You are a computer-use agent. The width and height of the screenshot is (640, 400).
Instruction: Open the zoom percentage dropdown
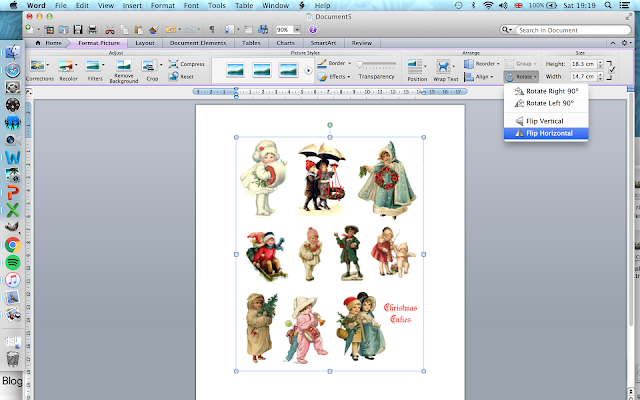tap(298, 30)
